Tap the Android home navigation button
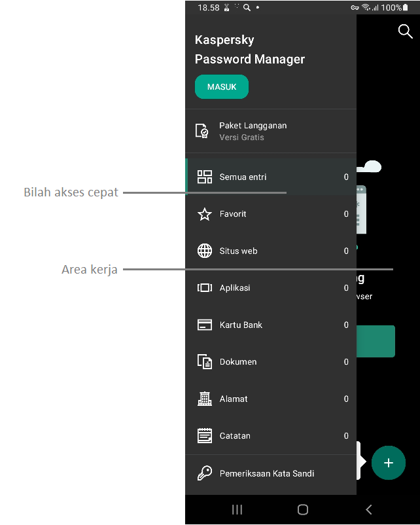 (x=303, y=509)
